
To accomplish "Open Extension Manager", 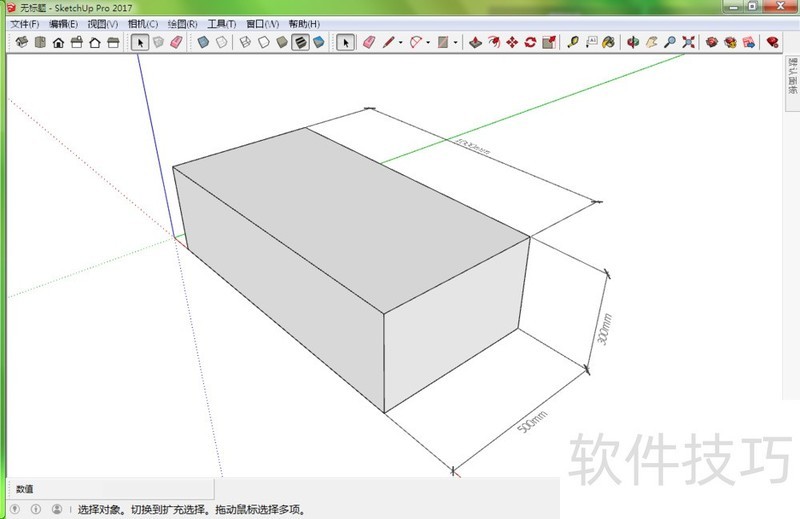I will [772, 42].
